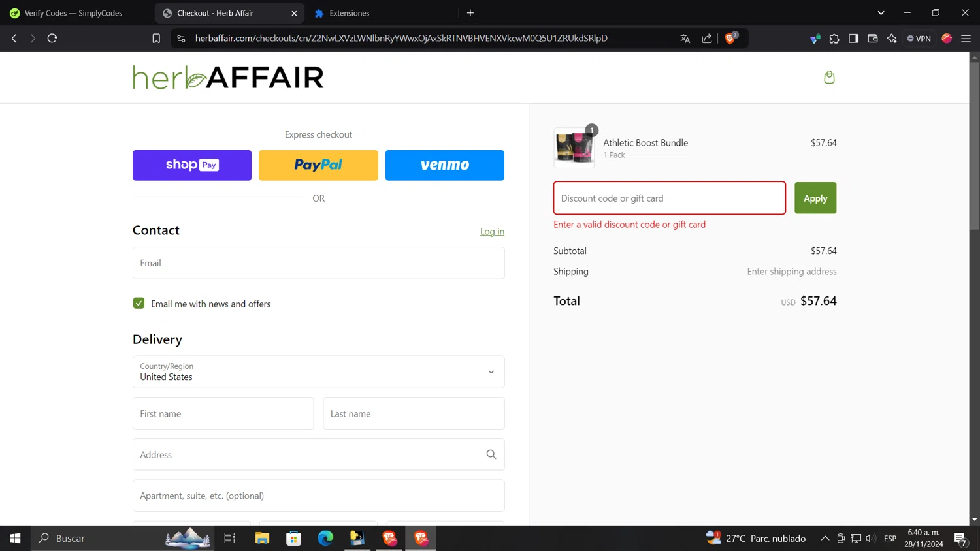Click the First name field
This screenshot has width=980, height=551.
223,413
